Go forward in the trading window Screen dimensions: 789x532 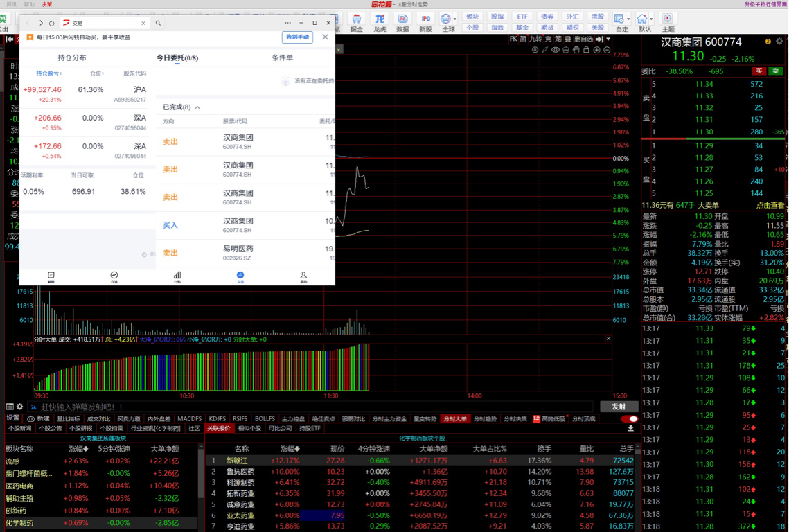pos(41,23)
